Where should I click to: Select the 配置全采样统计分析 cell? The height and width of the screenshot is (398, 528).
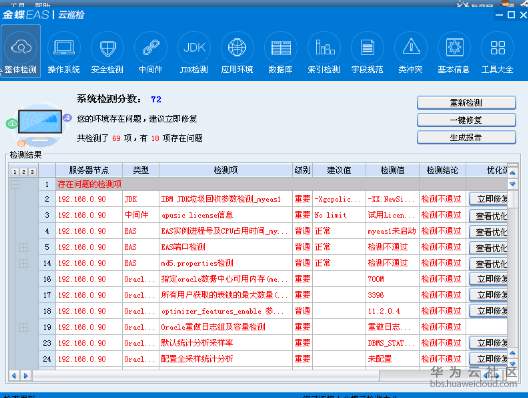[226, 359]
